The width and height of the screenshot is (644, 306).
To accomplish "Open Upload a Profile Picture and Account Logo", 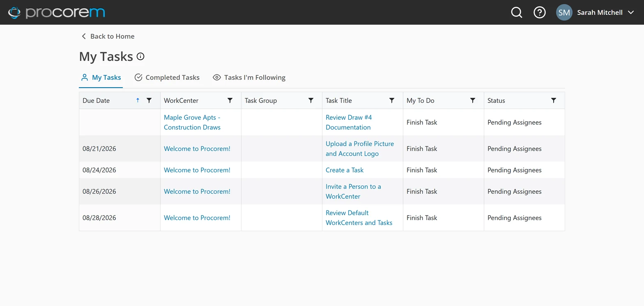I will (x=360, y=148).
